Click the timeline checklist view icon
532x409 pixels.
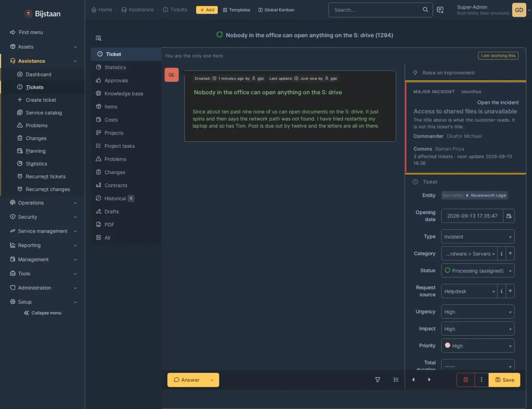396,380
